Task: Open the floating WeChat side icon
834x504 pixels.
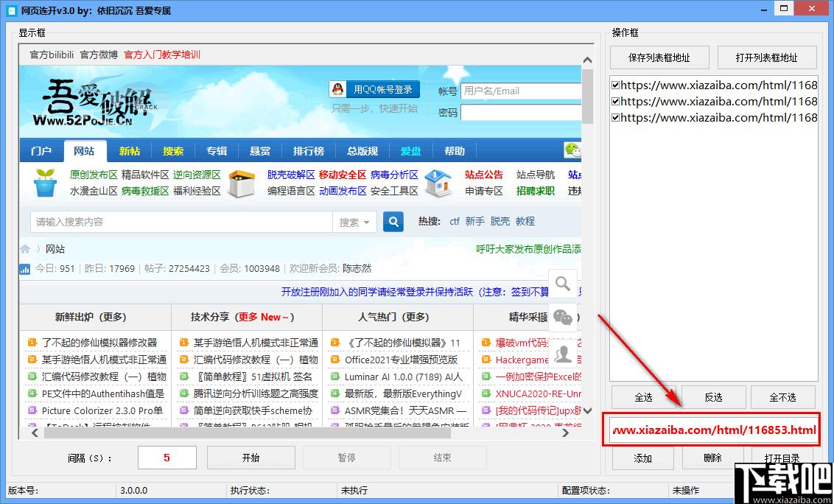Action: tap(563, 318)
